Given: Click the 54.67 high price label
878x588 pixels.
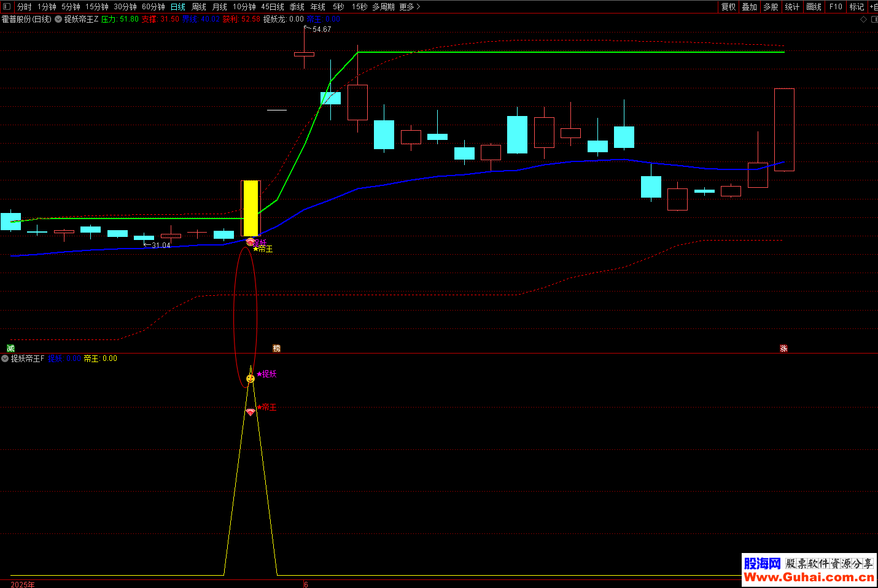Looking at the screenshot, I should 322,29.
